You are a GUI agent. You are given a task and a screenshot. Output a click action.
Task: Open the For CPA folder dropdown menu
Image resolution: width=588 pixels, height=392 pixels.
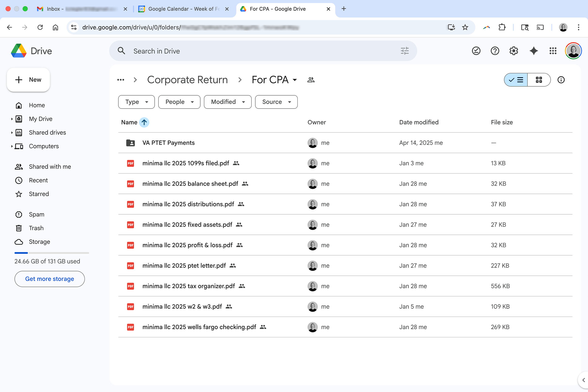295,80
